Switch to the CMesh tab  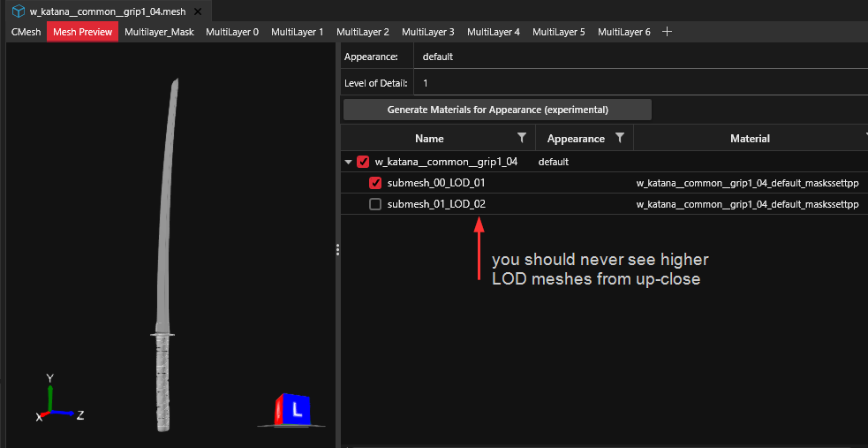pos(26,32)
